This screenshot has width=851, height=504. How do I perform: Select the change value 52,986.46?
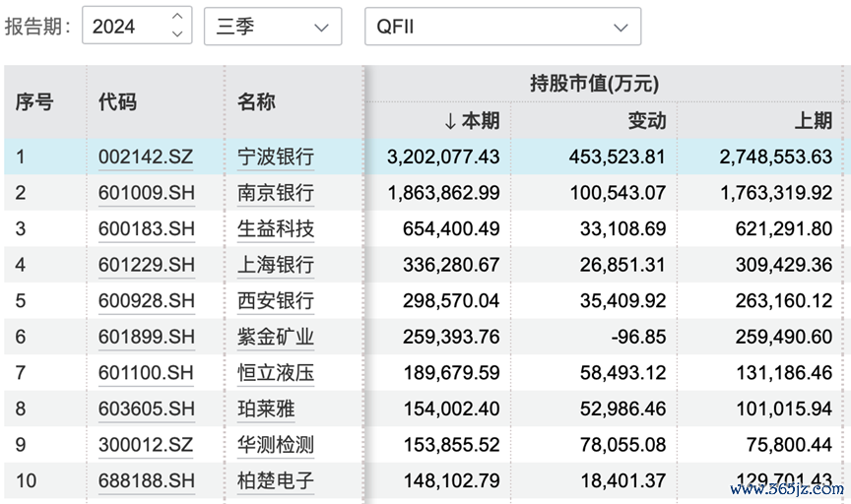click(623, 409)
